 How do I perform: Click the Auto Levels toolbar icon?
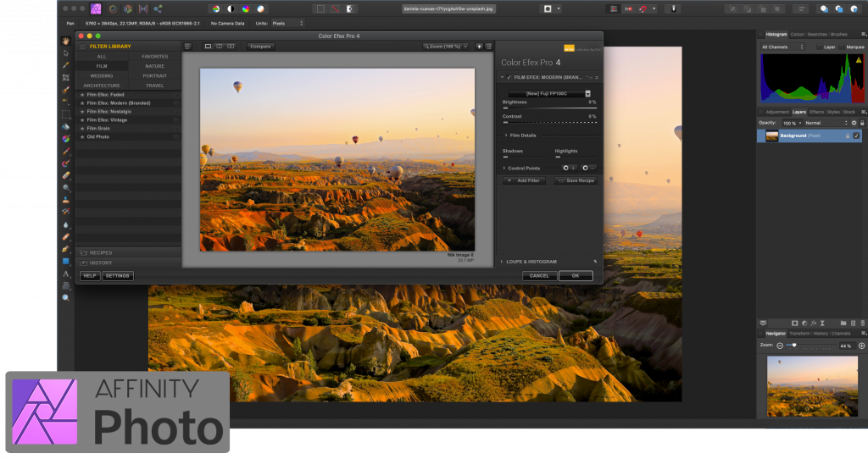click(x=214, y=8)
